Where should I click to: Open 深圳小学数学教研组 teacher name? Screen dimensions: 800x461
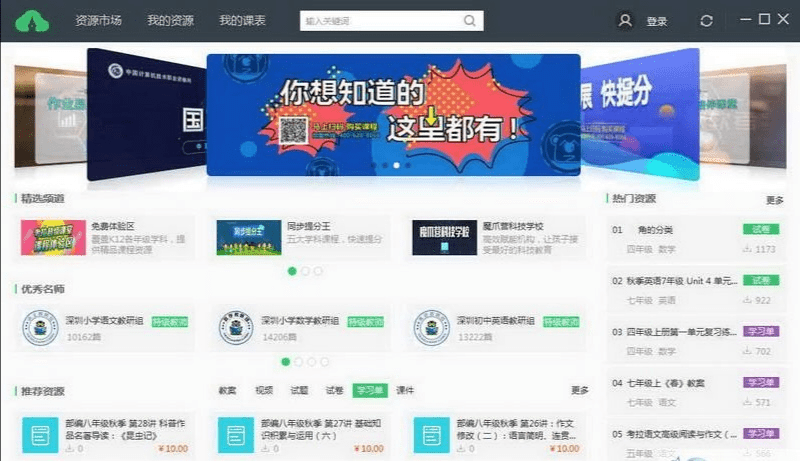tap(300, 320)
